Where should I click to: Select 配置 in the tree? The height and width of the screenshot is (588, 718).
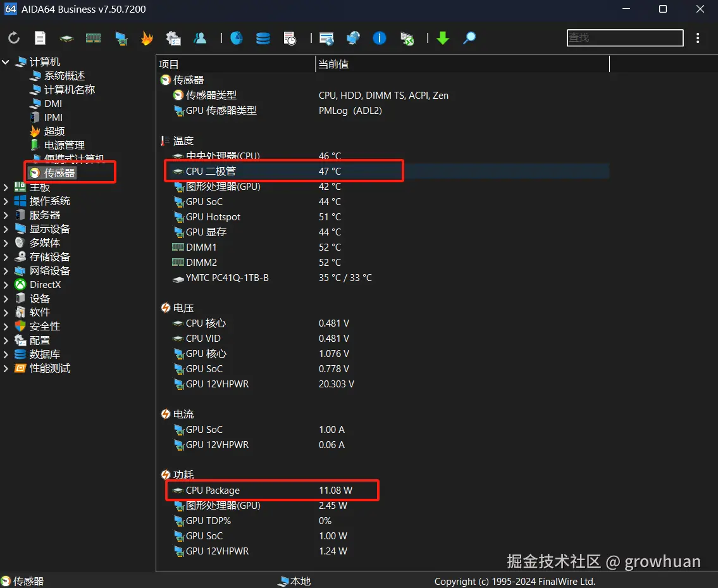40,341
